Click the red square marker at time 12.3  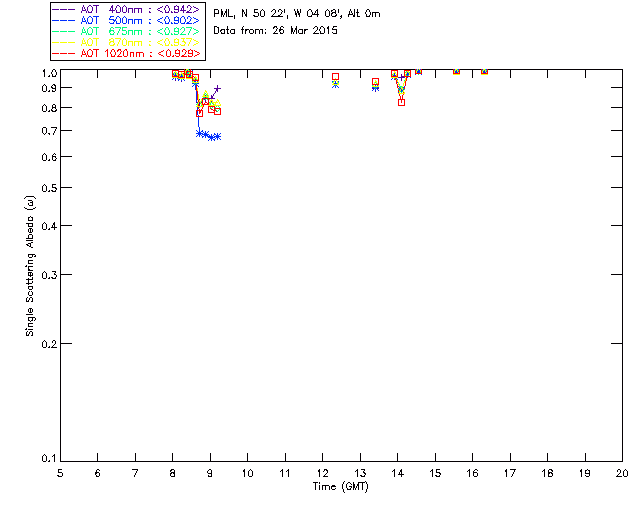pos(336,77)
